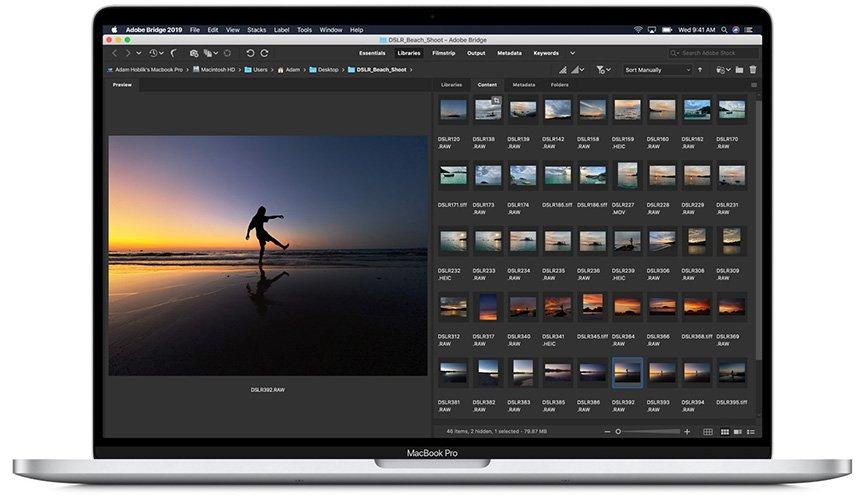864x496 pixels.
Task: Select the DSLR395.tiff thumbnail
Action: 732,373
